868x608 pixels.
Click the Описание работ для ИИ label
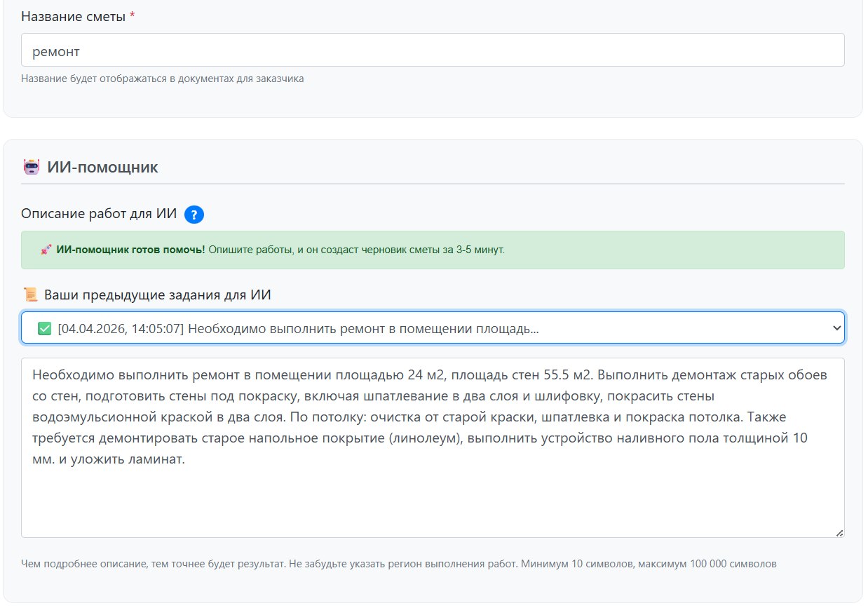99,215
